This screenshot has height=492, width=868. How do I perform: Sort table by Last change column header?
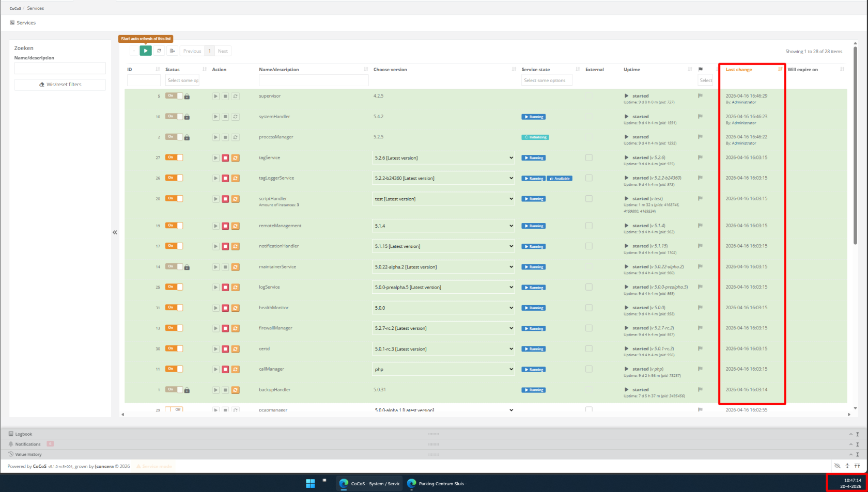pos(738,69)
